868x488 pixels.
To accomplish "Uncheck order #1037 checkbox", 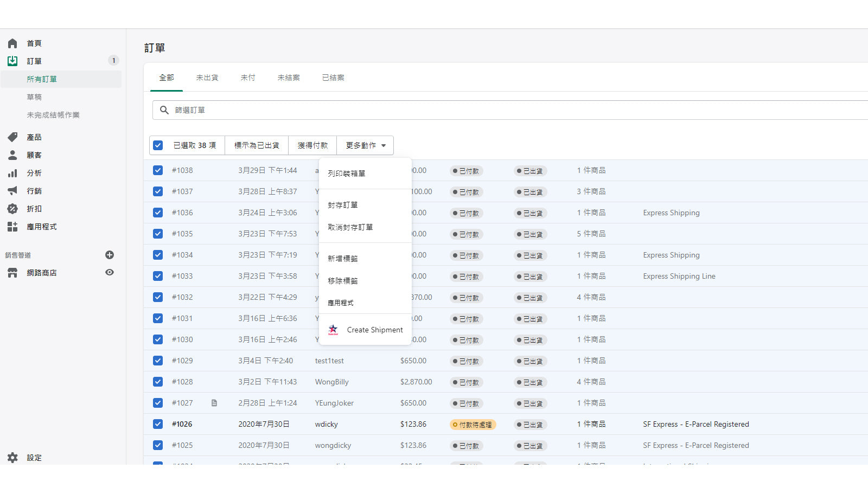I will click(158, 191).
